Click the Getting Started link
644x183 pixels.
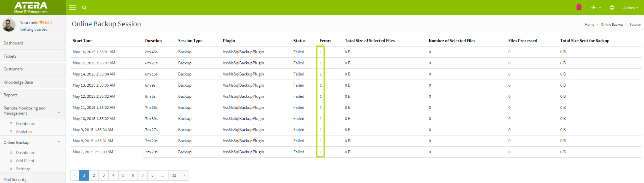(34, 29)
